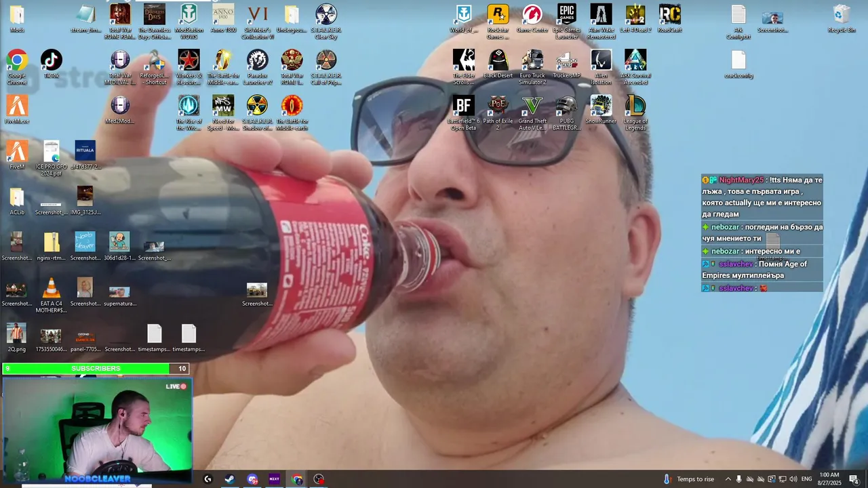This screenshot has width=868, height=488.
Task: Open RoadCraft shortcut
Action: (670, 18)
